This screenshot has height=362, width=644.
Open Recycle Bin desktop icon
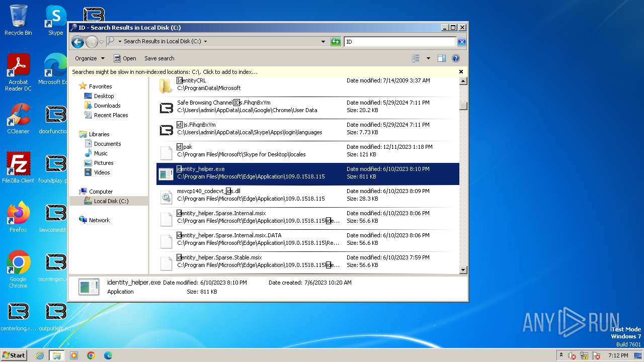(x=18, y=21)
